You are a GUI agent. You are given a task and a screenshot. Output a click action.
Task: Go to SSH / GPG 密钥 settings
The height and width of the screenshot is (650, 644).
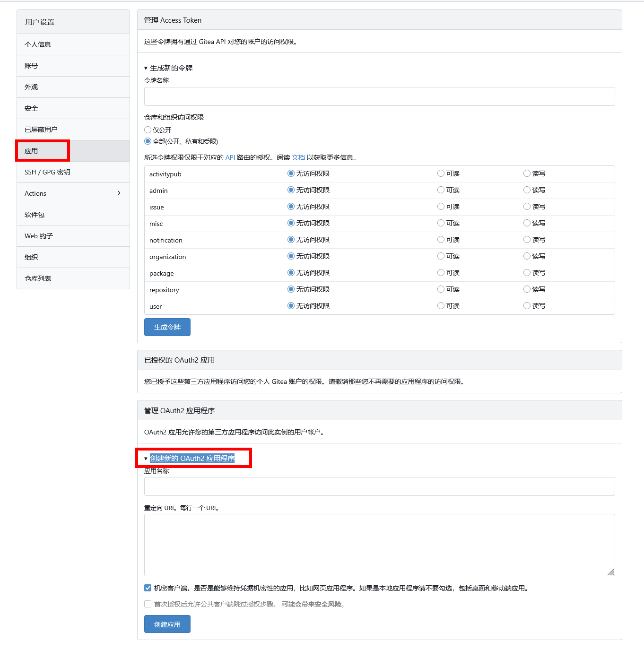pyautogui.click(x=47, y=172)
